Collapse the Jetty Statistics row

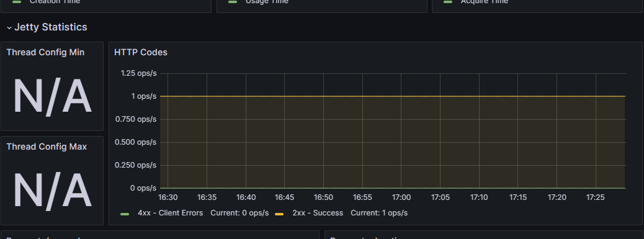(x=47, y=27)
